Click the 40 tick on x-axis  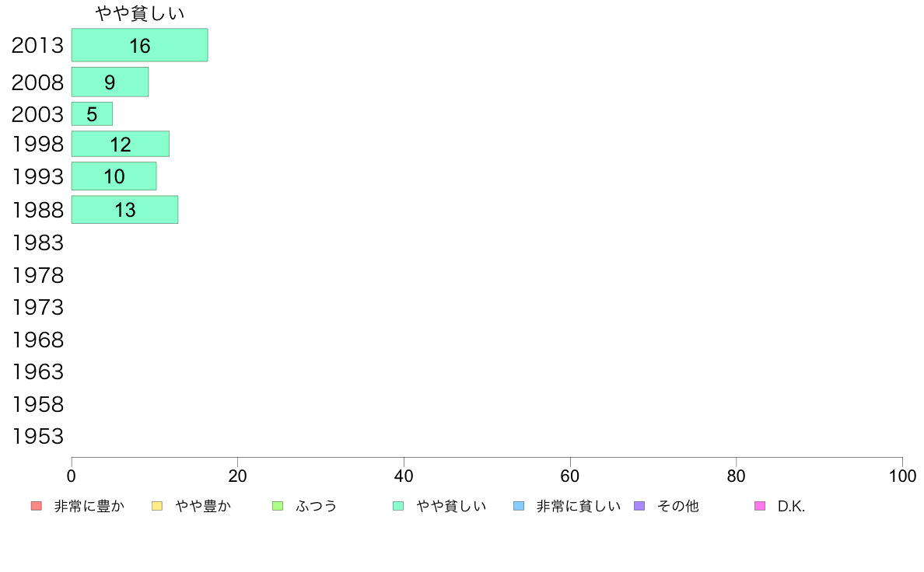tap(404, 476)
